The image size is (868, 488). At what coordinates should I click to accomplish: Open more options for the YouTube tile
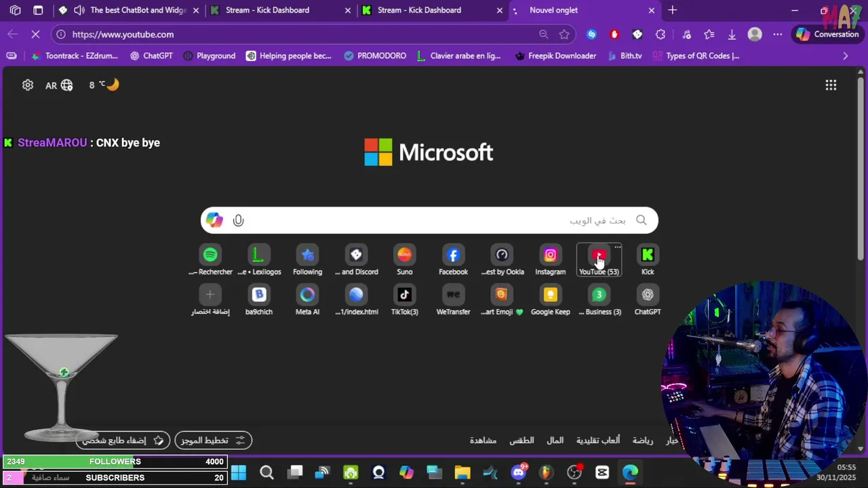(617, 247)
